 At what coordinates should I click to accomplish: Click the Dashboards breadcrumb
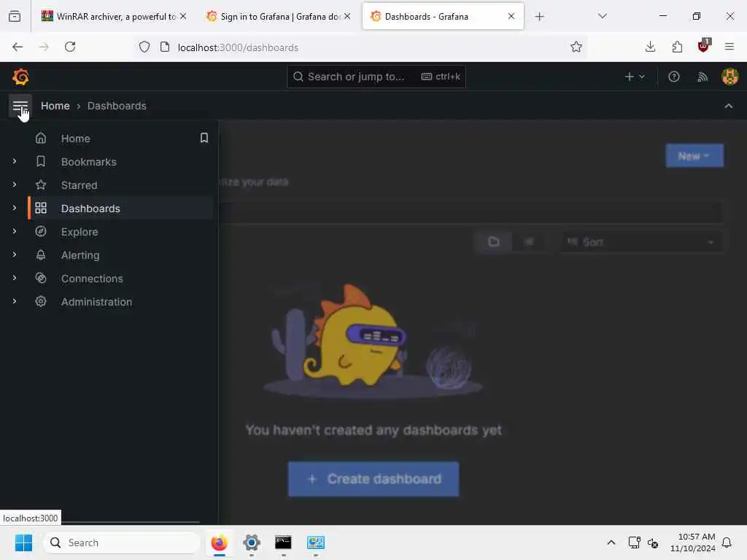117,106
